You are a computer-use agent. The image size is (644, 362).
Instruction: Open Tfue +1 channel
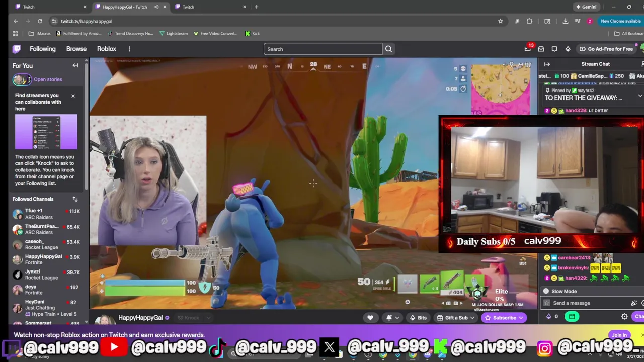[46, 214]
